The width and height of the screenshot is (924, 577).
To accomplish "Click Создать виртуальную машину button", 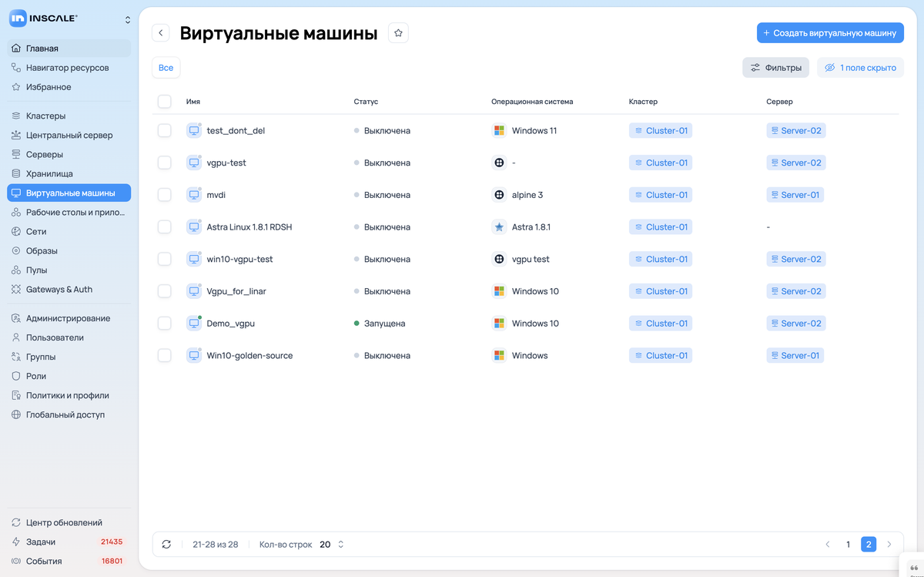I will click(x=830, y=33).
